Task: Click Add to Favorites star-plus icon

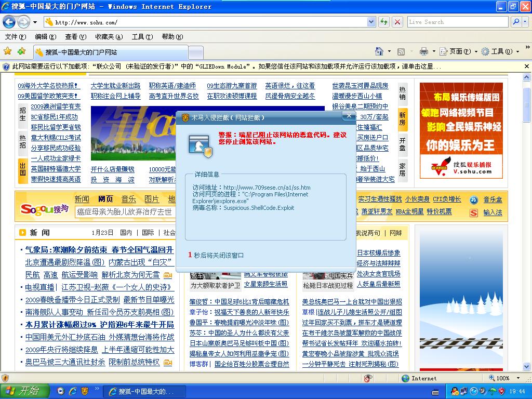Action: click(x=21, y=51)
